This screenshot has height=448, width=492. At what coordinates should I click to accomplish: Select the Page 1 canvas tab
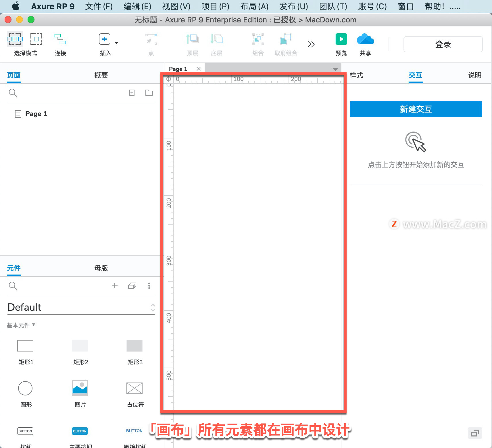[x=178, y=69]
